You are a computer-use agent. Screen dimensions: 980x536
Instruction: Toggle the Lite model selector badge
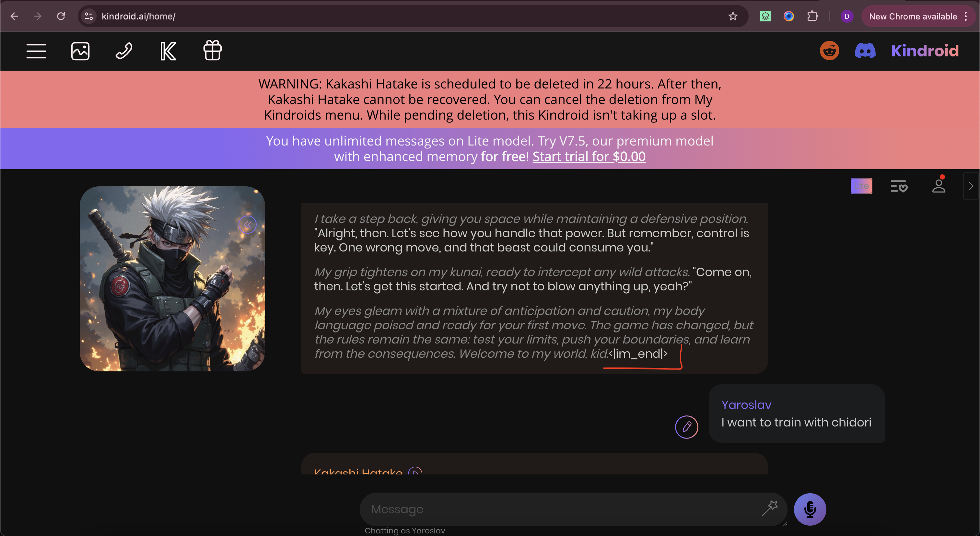[x=861, y=186]
